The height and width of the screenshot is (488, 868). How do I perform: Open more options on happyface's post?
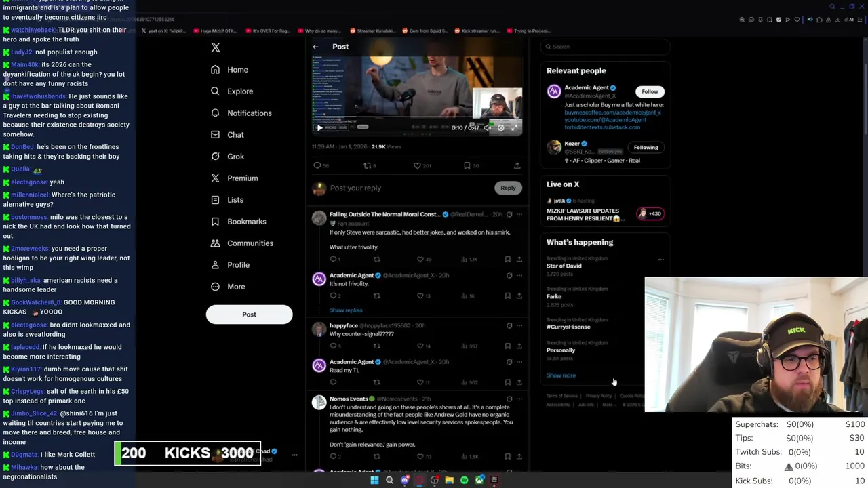point(519,325)
